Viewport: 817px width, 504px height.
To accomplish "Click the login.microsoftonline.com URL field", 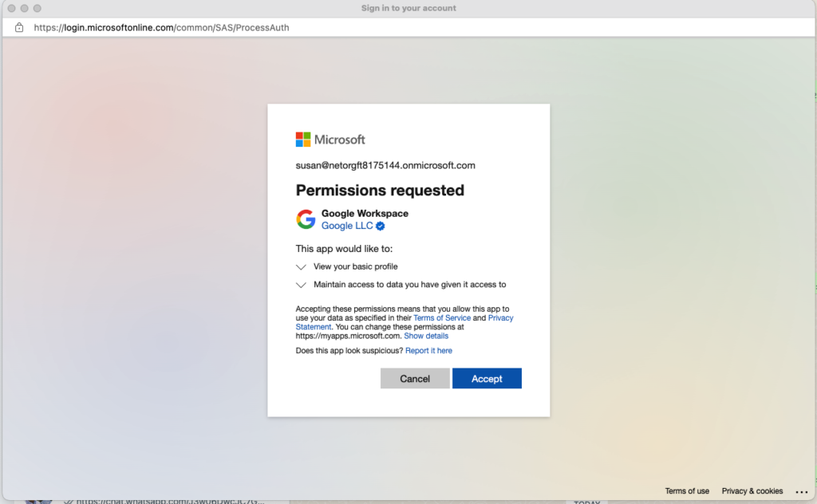I will pyautogui.click(x=161, y=28).
